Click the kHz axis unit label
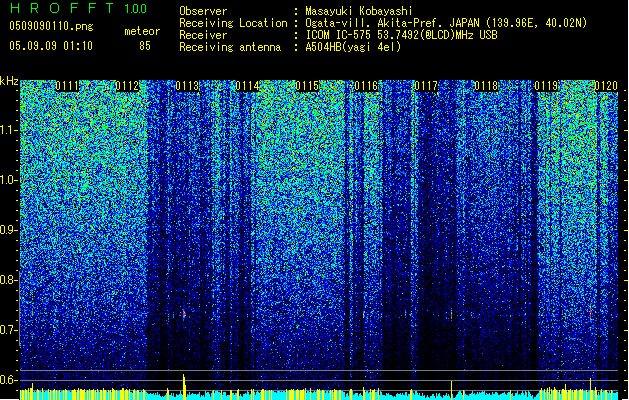This screenshot has width=629, height=400. tap(9, 81)
